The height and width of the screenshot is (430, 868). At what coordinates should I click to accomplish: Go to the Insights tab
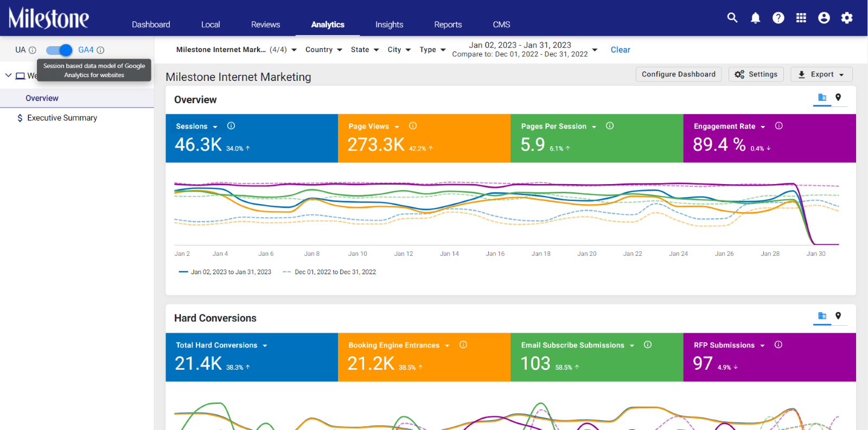click(x=390, y=24)
